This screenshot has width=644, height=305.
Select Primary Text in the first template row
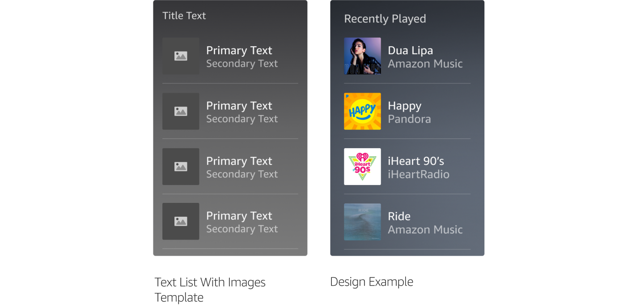tap(239, 50)
